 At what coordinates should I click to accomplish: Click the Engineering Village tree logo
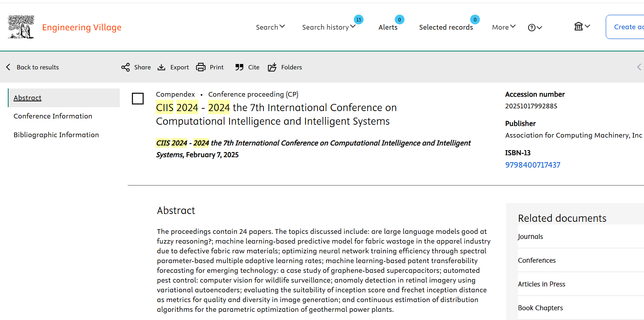(21, 27)
